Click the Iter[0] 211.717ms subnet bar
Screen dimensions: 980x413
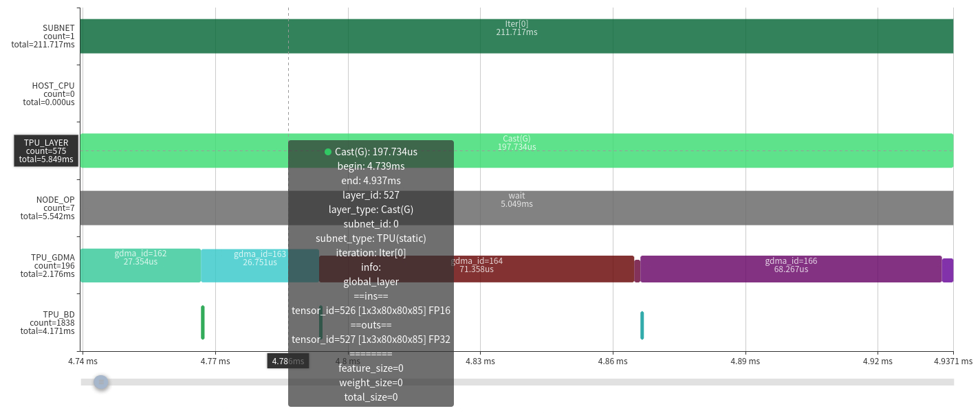[516, 36]
